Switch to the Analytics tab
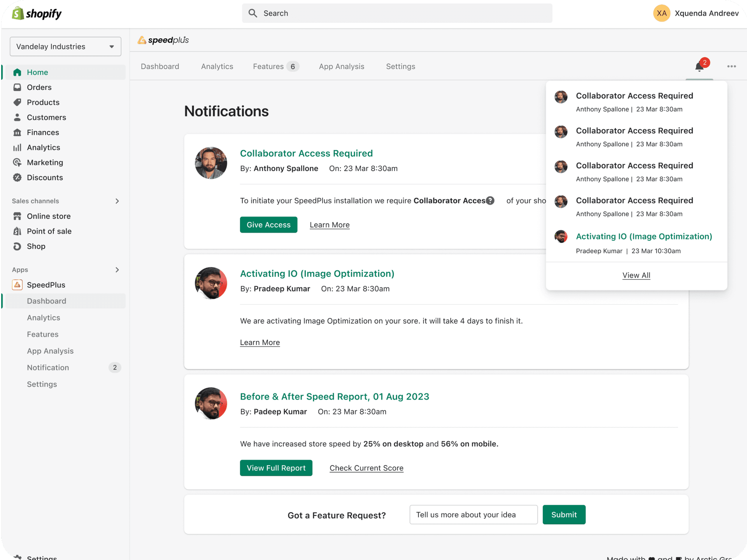 coord(217,67)
